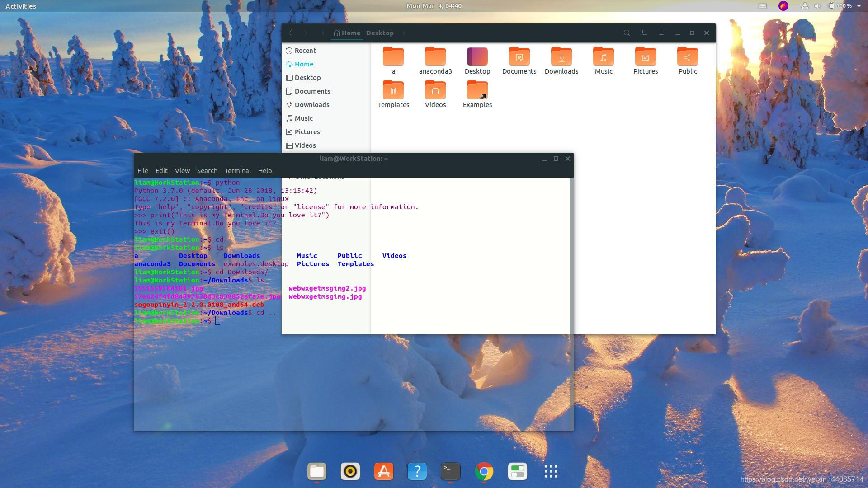
Task: Show applications grid in dock
Action: tap(551, 471)
